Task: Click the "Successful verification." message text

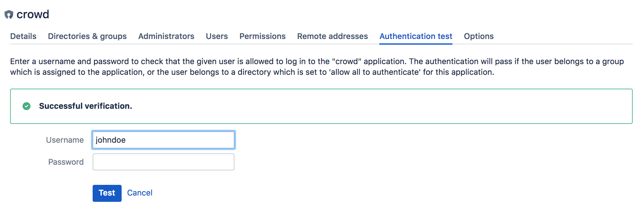Action: [85, 106]
